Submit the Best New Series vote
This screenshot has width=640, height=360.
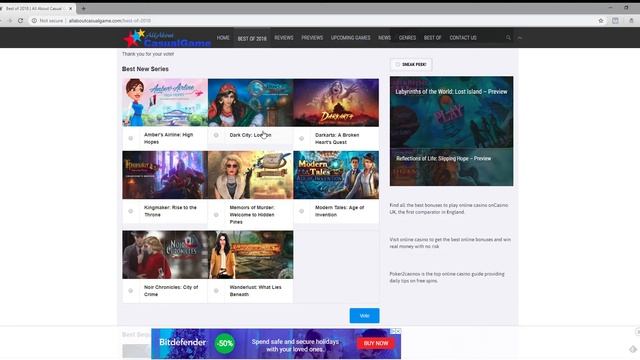pos(364,316)
